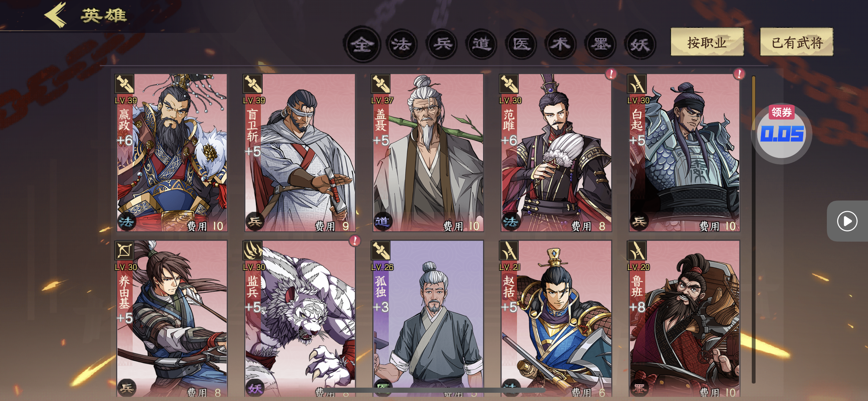868x401 pixels.
Task: Click the hero list vertical scrollbar
Action: [754, 229]
